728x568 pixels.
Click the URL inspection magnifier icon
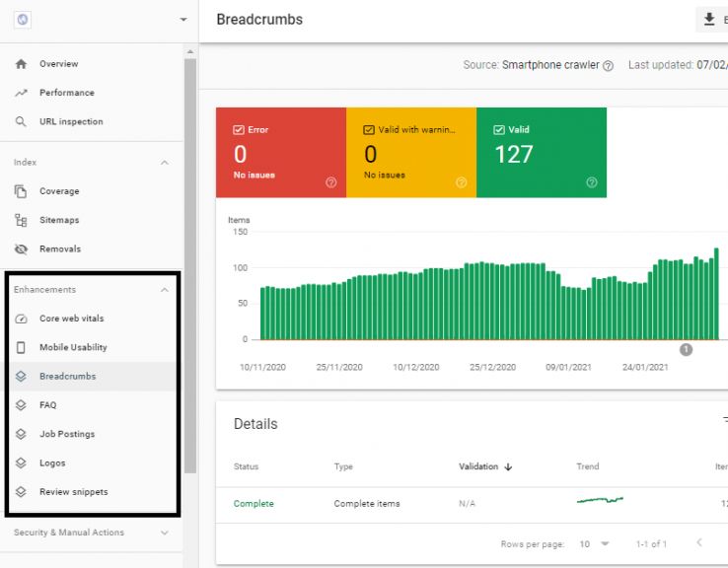(x=21, y=122)
